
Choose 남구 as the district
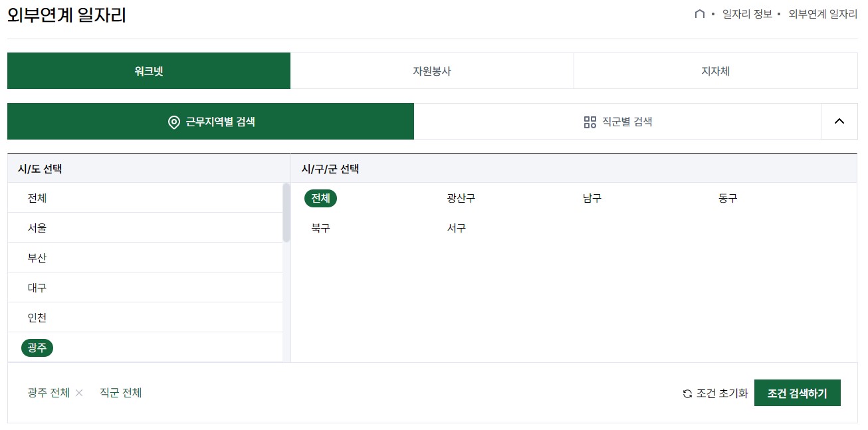click(x=592, y=198)
